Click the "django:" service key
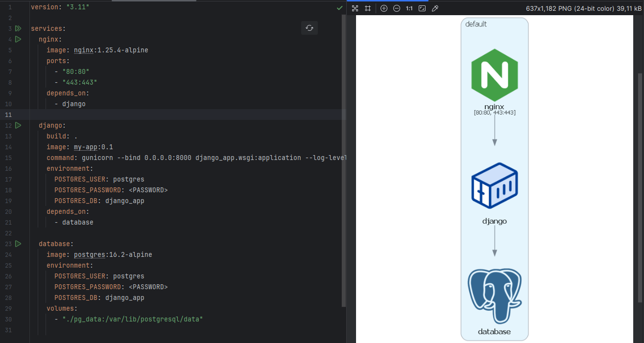 [x=52, y=125]
